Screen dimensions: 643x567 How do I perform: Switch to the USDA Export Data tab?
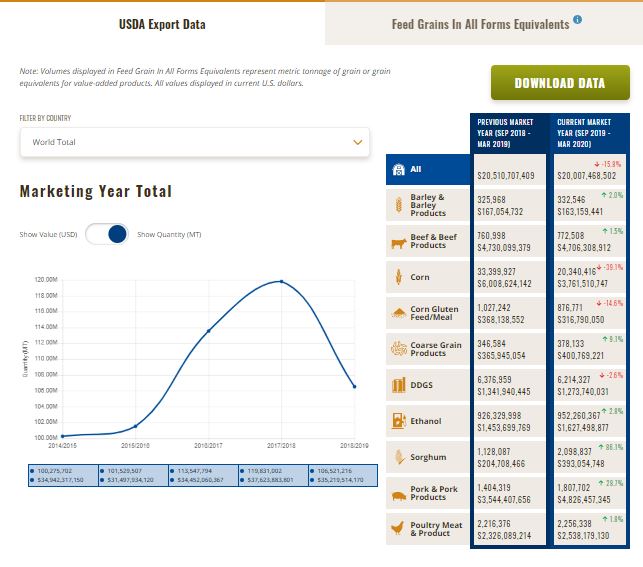(162, 24)
